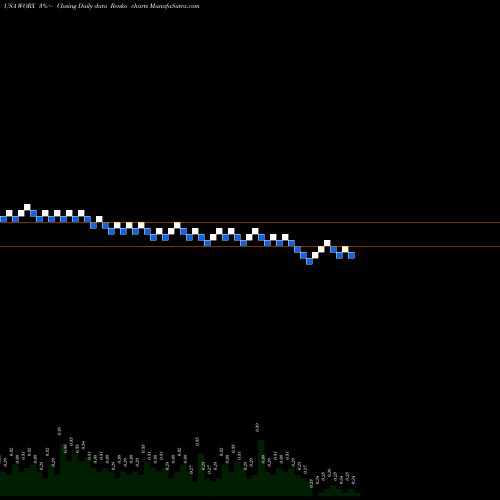Click the USA WORX ticker label

20,6
